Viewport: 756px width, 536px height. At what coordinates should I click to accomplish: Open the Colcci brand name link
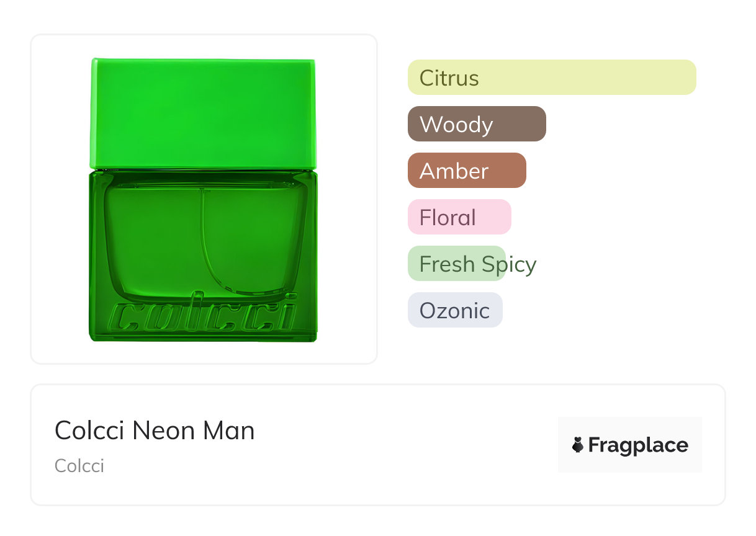coord(79,466)
